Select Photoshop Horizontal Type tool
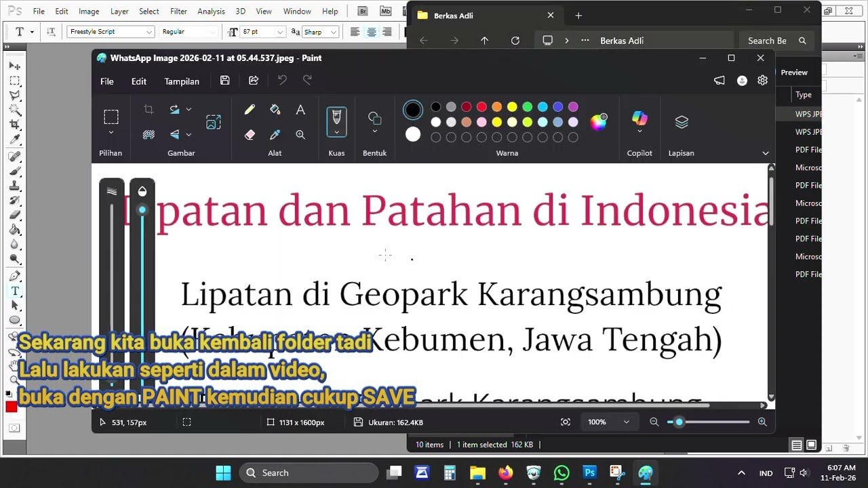868x488 pixels. (14, 291)
